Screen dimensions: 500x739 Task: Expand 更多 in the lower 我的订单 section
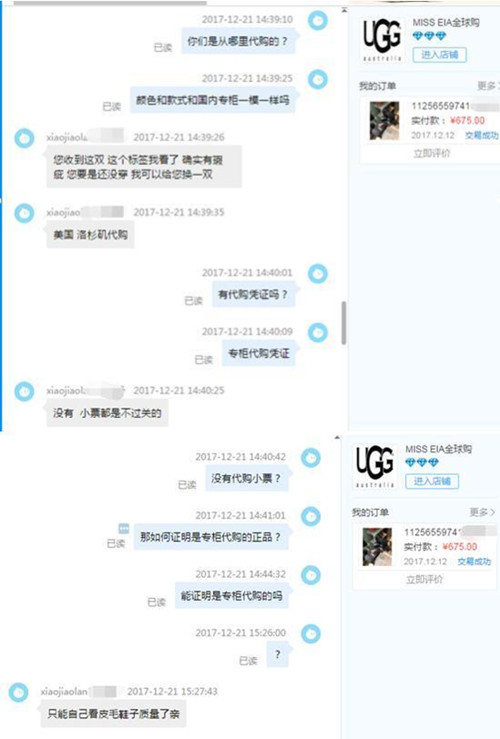tap(482, 512)
